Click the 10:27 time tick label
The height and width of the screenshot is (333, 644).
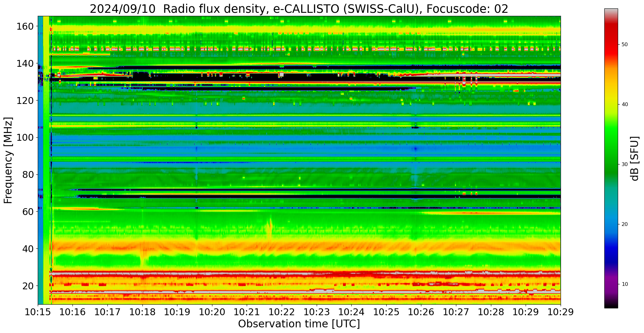[x=456, y=312]
